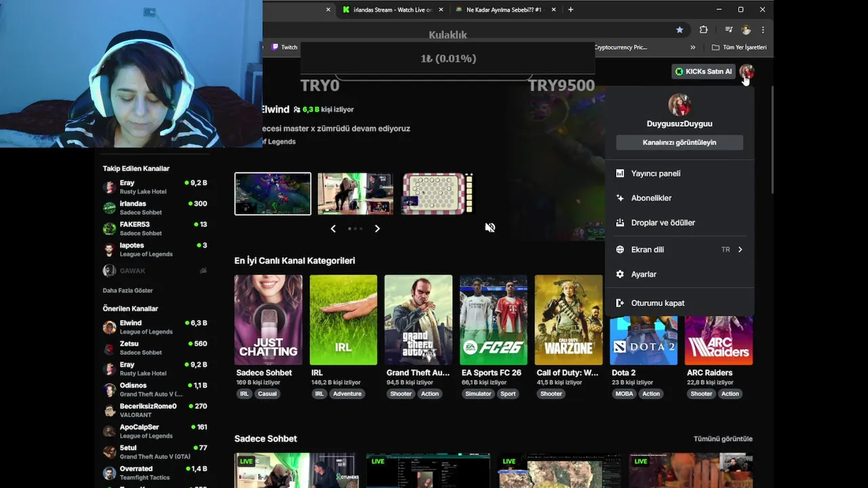
Task: Open irlandas channel in followed list
Action: [155, 207]
